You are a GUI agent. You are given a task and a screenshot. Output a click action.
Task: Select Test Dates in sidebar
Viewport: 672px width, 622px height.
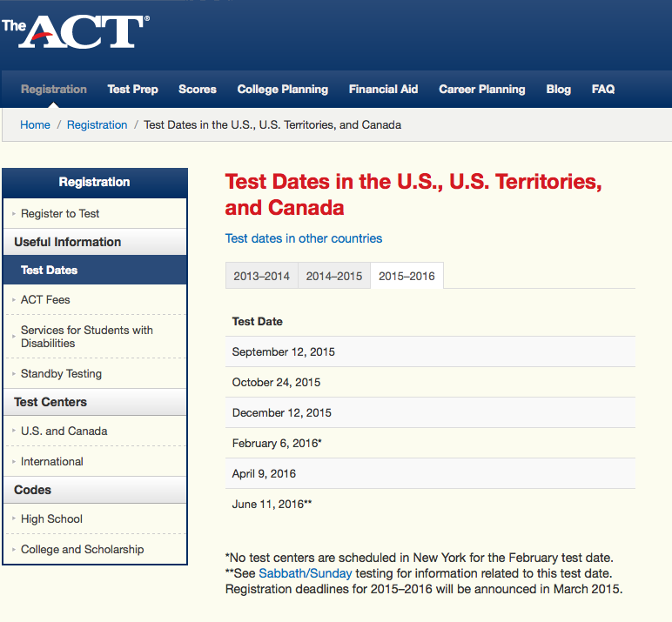click(x=95, y=270)
